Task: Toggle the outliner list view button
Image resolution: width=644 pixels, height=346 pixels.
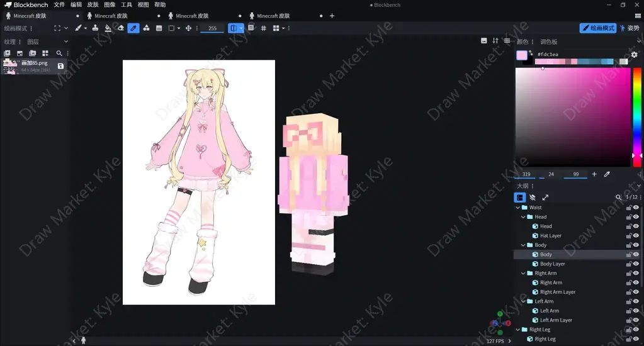Action: click(x=519, y=198)
